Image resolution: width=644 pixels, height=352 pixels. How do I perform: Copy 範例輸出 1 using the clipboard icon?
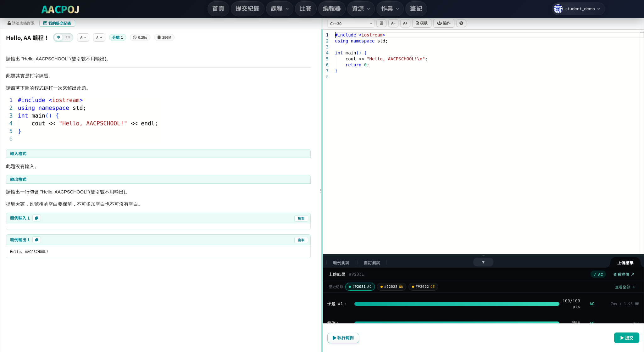tap(37, 240)
